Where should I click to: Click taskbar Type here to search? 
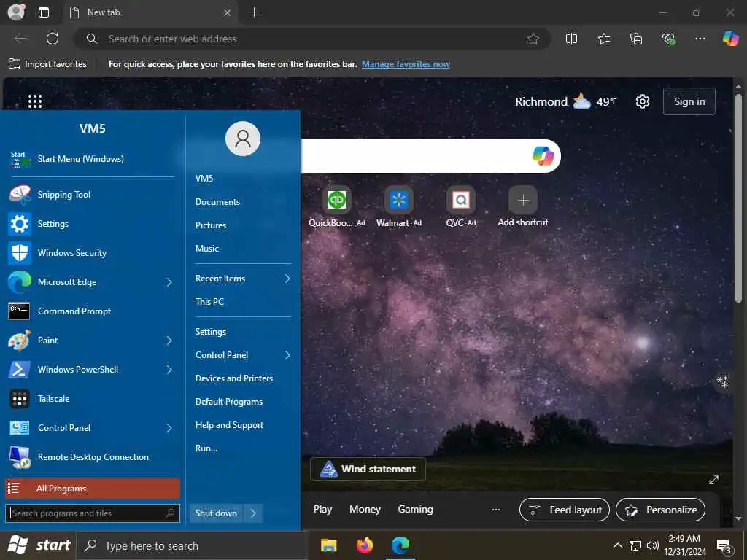pyautogui.click(x=193, y=545)
